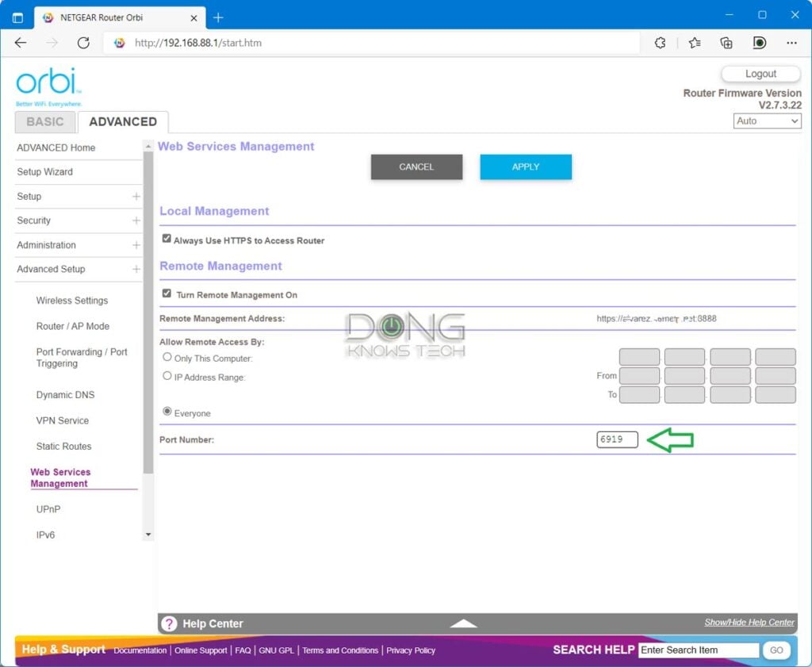Select the IP Address Range radio button
The width and height of the screenshot is (812, 667).
click(x=167, y=375)
